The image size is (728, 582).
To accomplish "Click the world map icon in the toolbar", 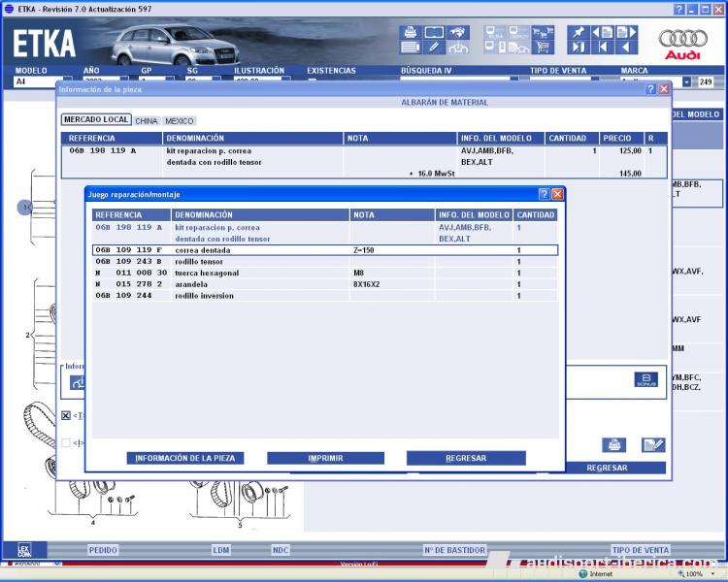I will pos(458,32).
